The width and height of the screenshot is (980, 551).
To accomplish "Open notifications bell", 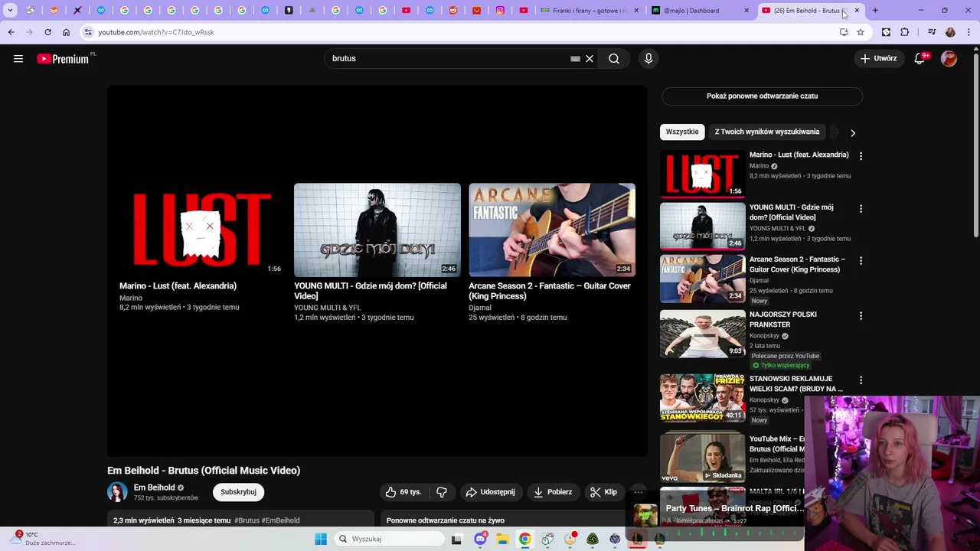I will pyautogui.click(x=920, y=59).
